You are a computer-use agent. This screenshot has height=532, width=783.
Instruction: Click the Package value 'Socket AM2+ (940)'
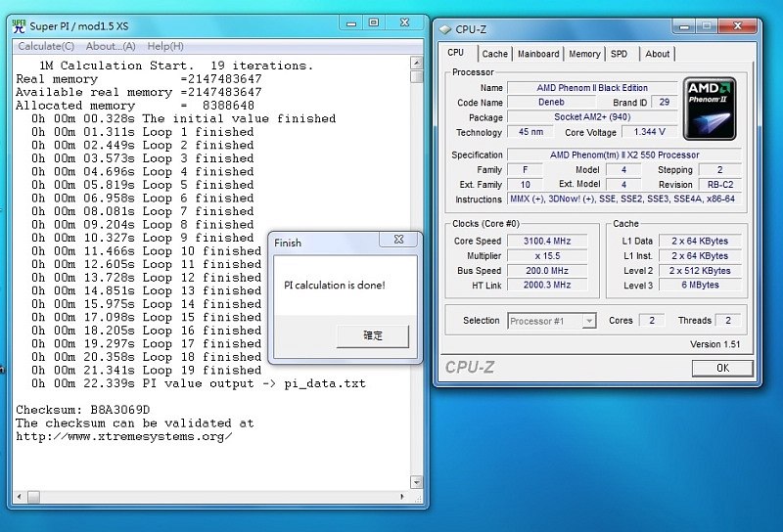click(592, 117)
